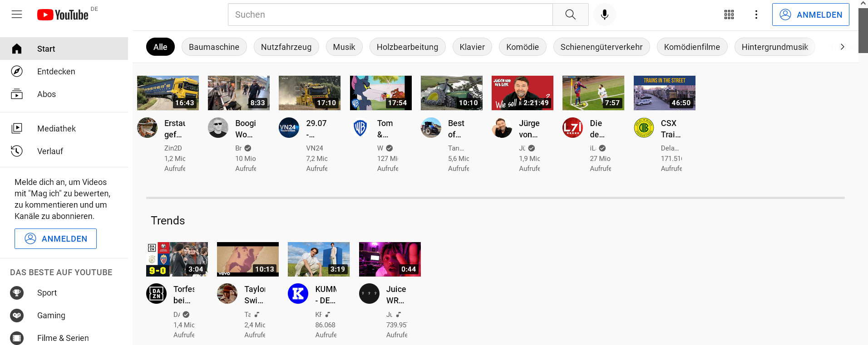Open Verlauf in the sidebar
The width and height of the screenshot is (868, 345).
pos(50,151)
